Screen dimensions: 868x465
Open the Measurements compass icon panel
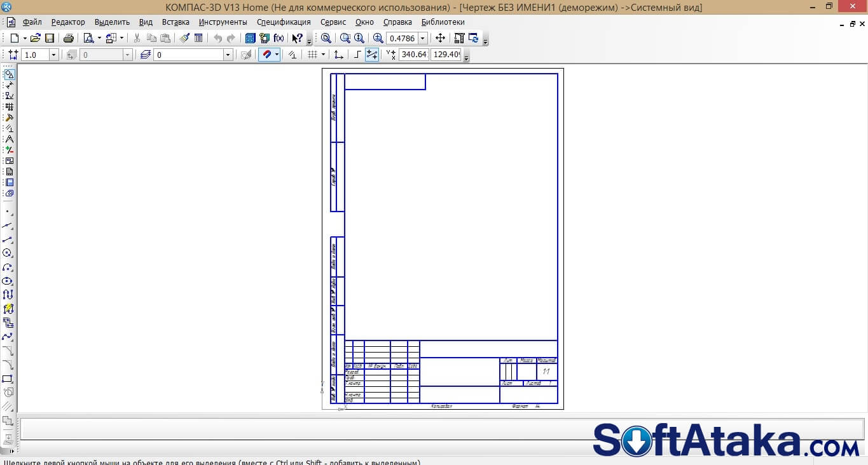tap(9, 139)
